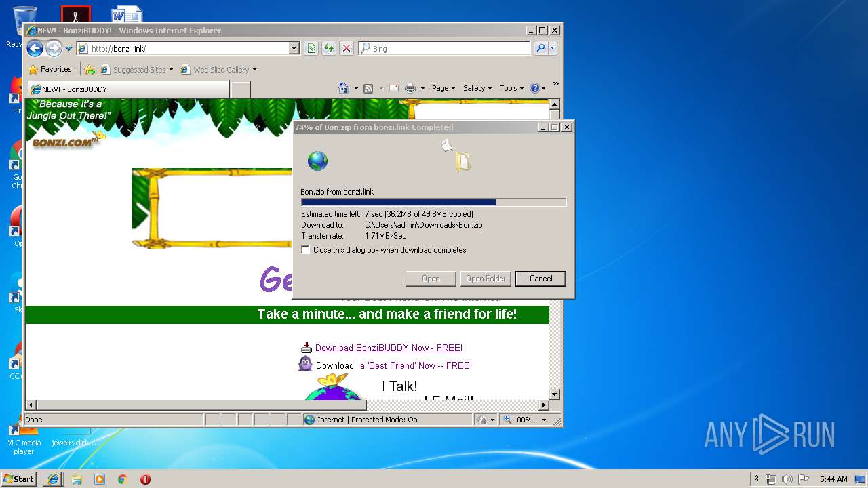Expand the Print options dropdown arrow
The image size is (868, 488).
coord(422,89)
